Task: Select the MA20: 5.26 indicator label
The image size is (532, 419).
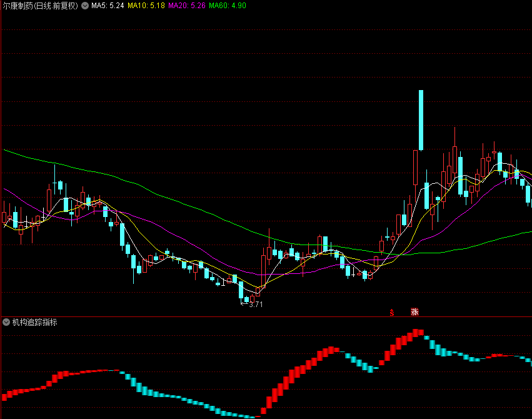Action: point(187,6)
